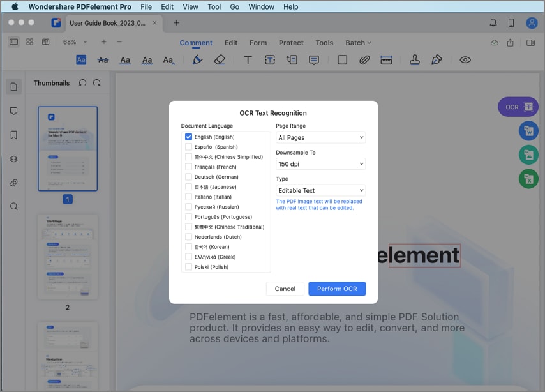
Task: Check the Russian language checkbox
Action: pos(188,207)
